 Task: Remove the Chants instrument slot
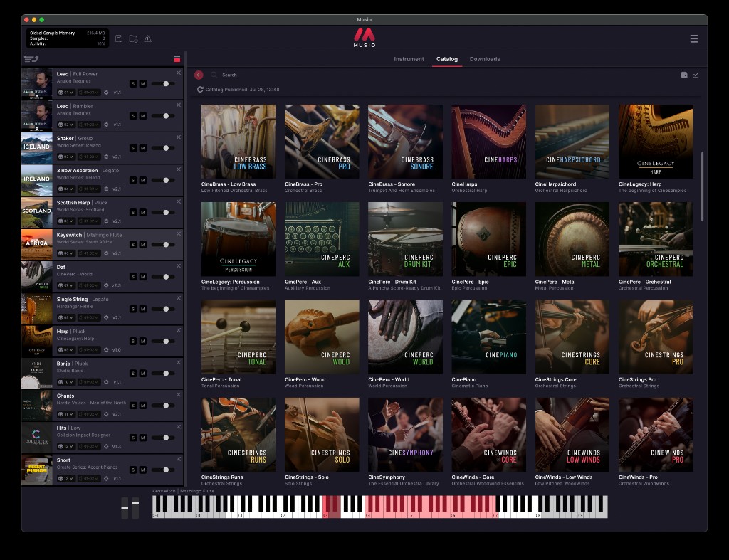click(179, 394)
